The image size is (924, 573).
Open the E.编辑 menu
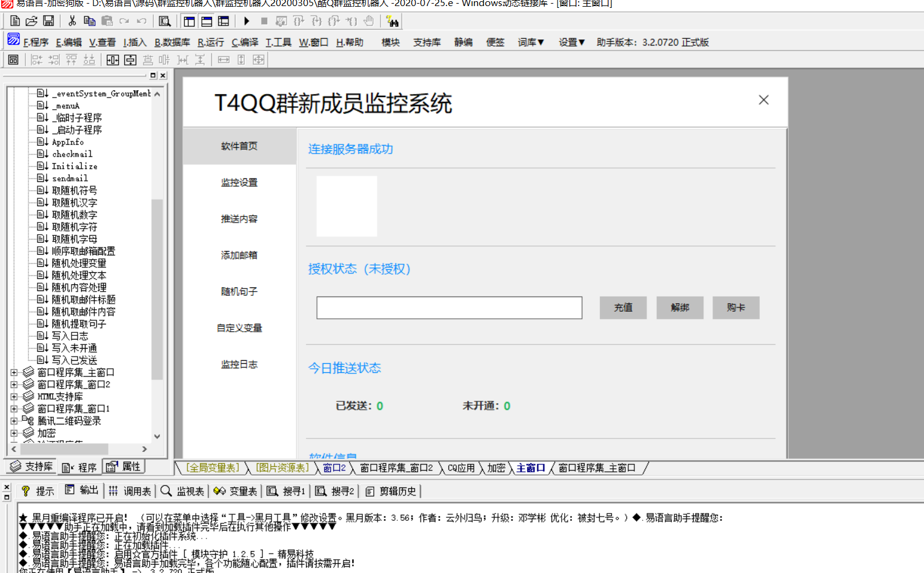click(x=68, y=42)
